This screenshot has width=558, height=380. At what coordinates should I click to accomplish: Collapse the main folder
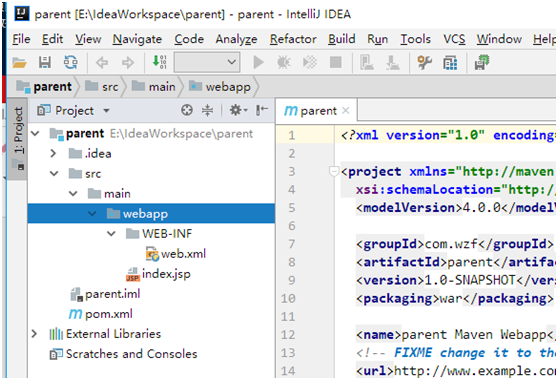click(73, 194)
